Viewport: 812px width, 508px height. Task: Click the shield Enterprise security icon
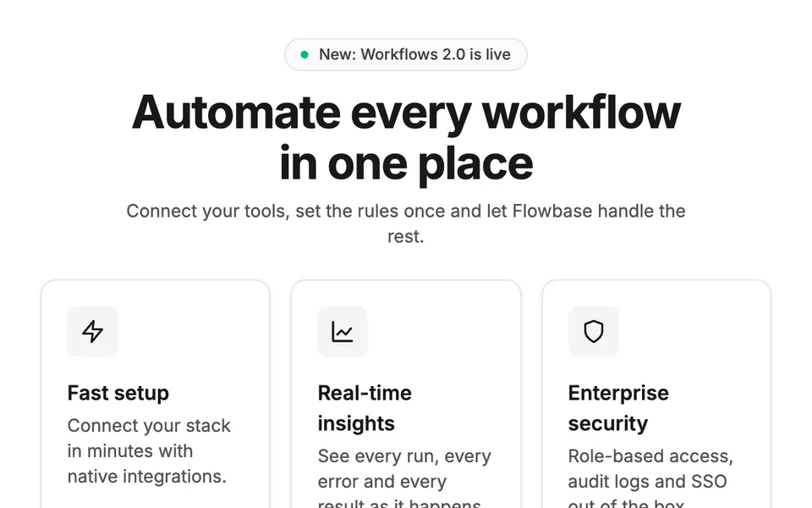[594, 331]
